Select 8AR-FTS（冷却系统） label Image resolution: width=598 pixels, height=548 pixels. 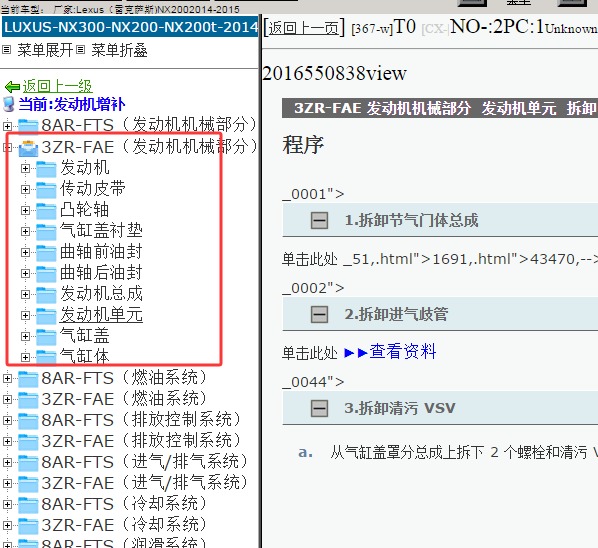tap(125, 504)
